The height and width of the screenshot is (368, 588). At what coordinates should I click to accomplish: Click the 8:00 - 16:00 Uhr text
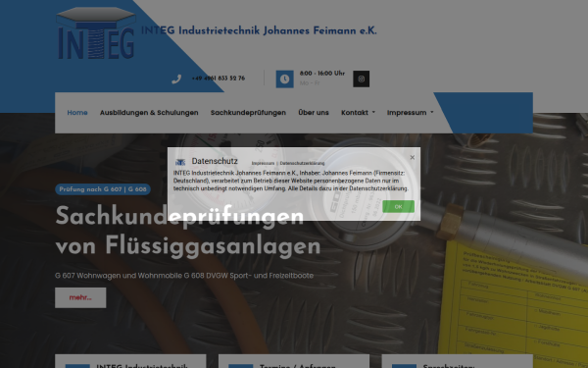pos(322,74)
